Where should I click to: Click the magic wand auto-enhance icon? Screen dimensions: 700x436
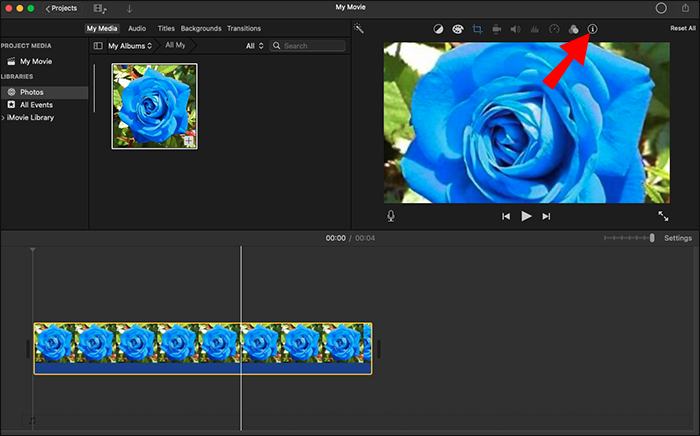click(359, 29)
